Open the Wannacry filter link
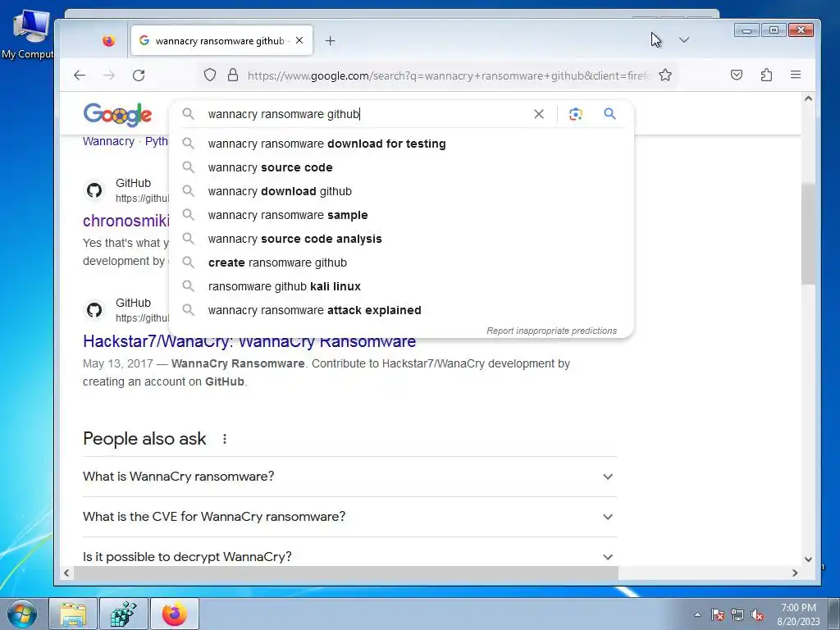This screenshot has height=630, width=840. point(108,141)
